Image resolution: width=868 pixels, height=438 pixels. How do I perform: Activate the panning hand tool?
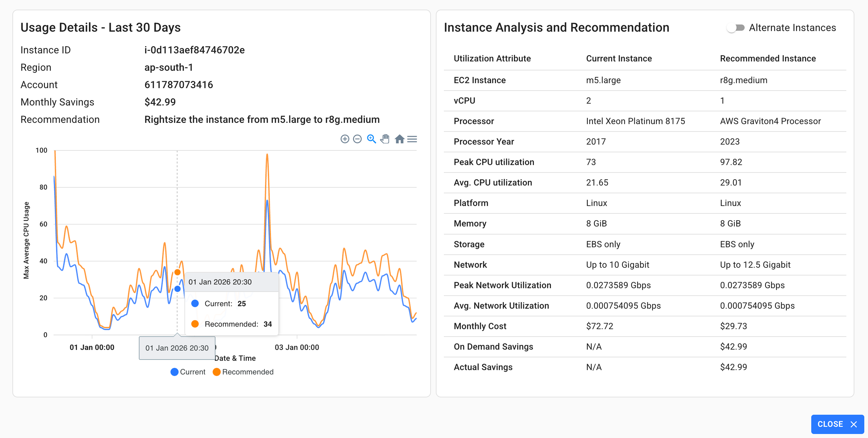coord(385,139)
